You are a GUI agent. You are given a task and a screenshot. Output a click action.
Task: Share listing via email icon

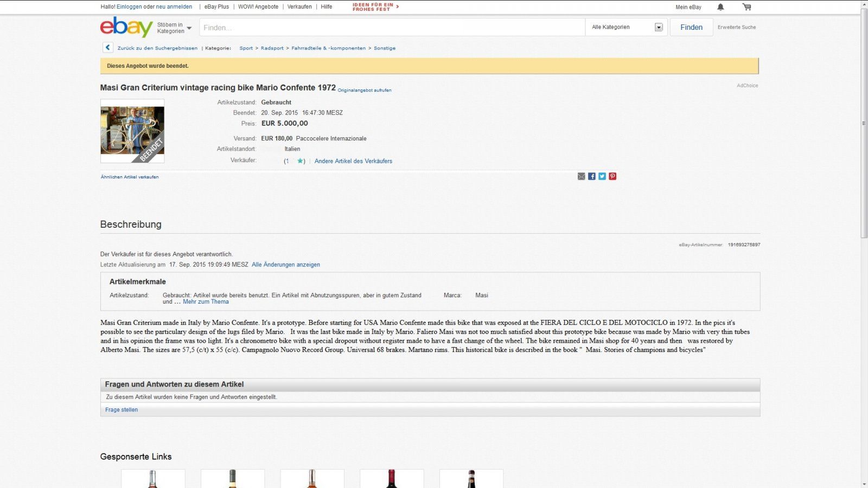pyautogui.click(x=581, y=176)
